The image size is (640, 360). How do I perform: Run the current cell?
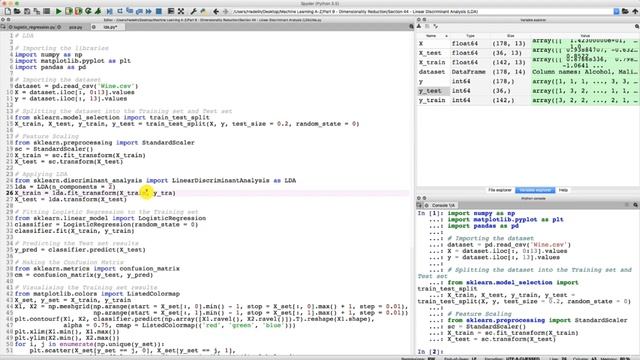tap(69, 11)
